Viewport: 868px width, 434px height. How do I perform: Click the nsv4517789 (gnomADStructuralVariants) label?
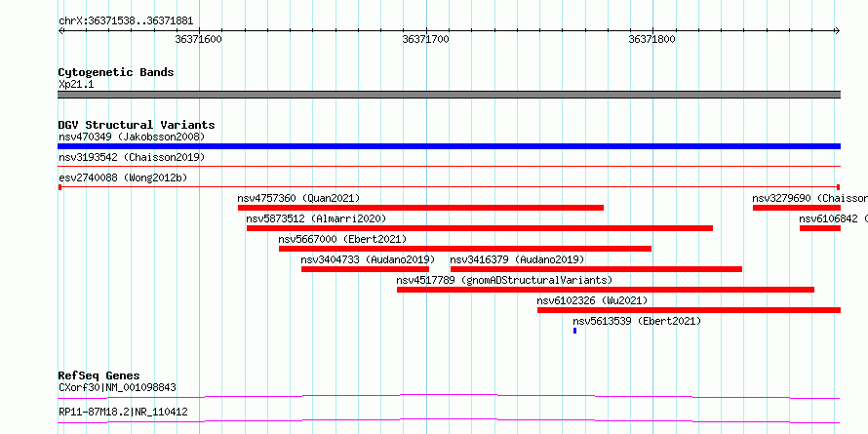[x=504, y=280]
